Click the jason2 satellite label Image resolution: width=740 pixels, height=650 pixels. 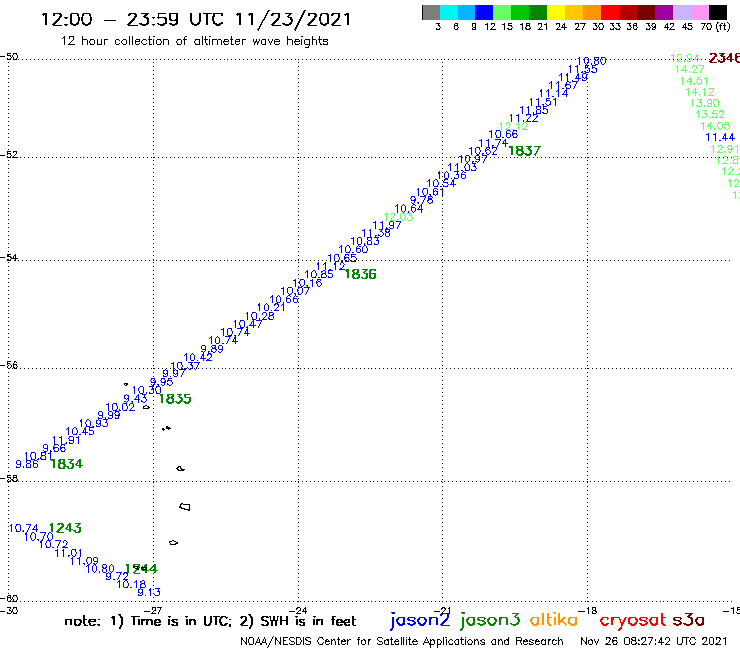click(420, 620)
